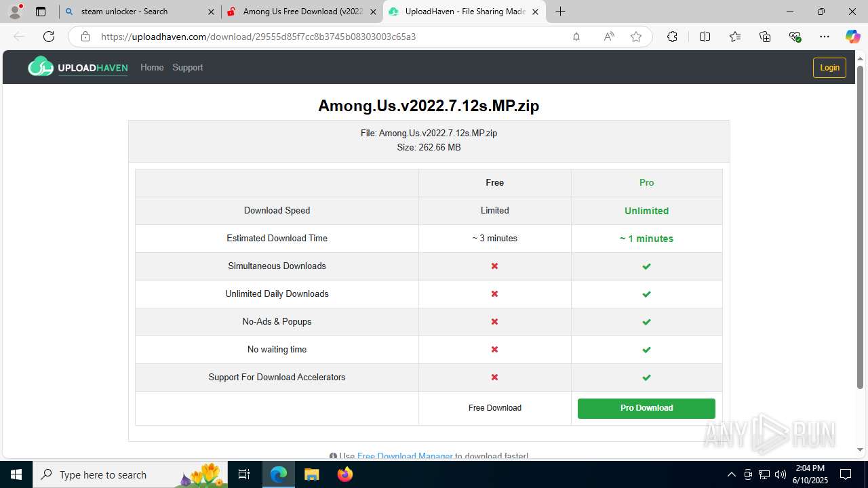Open Collections icon
This screenshot has height=488, width=868.
765,37
